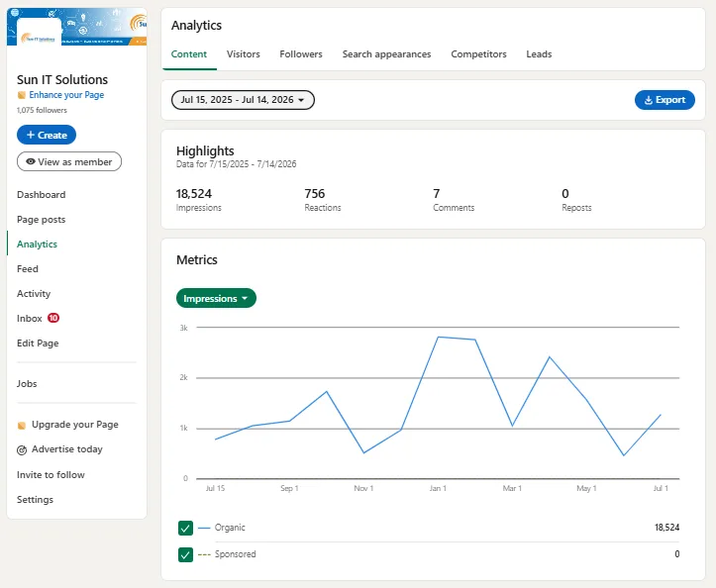
Task: Click the target icon beside Advertise today
Action: tap(22, 450)
